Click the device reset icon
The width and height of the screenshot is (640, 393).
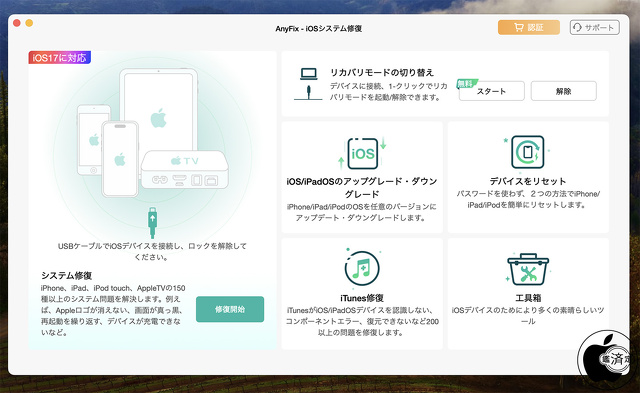[528, 152]
